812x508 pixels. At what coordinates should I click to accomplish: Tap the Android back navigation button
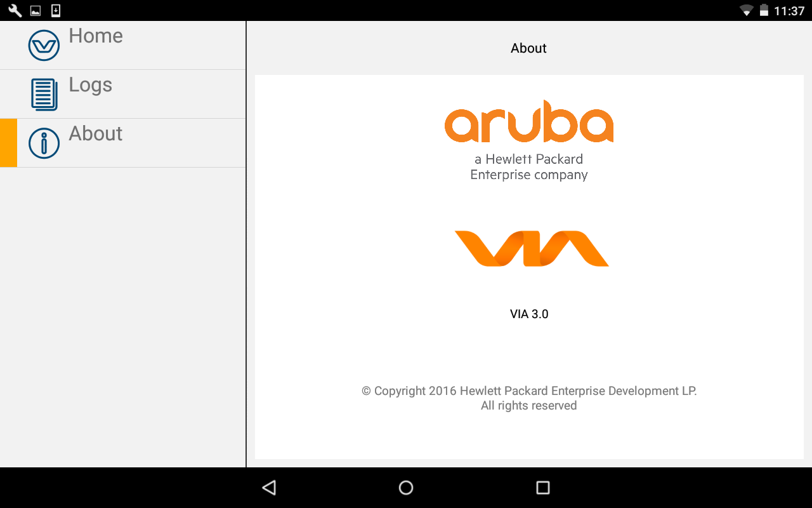tap(269, 488)
